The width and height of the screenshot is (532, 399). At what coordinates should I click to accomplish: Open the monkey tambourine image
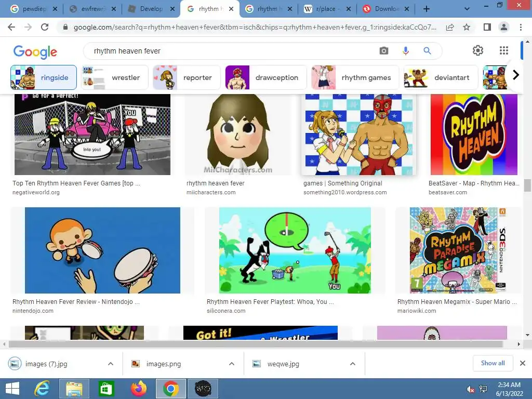click(102, 250)
